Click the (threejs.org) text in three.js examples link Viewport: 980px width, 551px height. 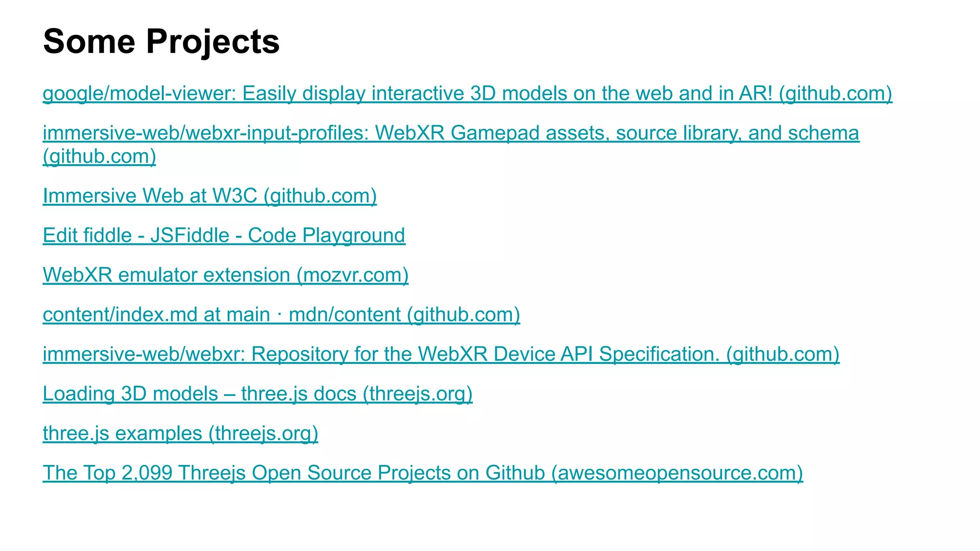pos(263,433)
